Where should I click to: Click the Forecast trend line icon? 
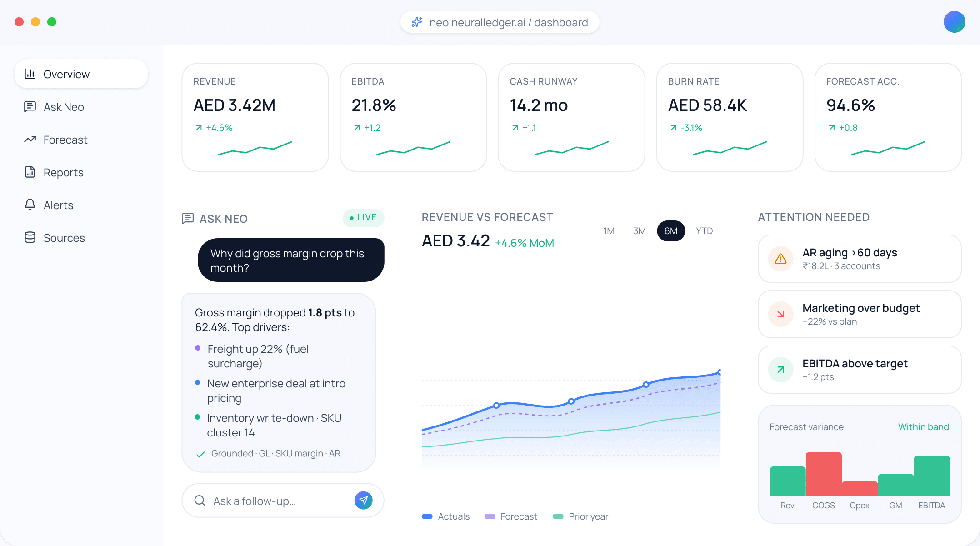pos(30,140)
